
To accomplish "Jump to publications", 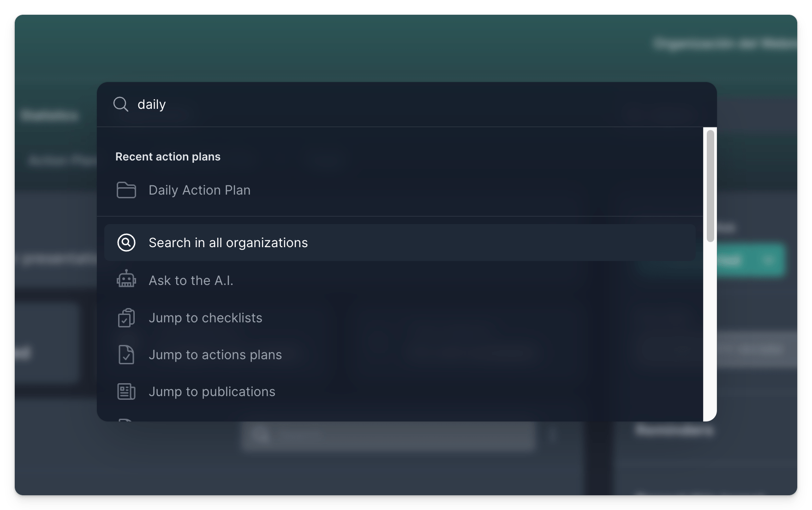I will click(212, 391).
